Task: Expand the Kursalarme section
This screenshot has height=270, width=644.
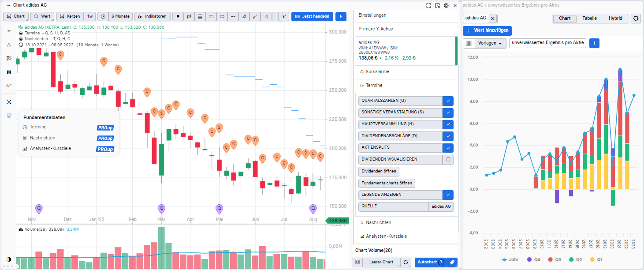Action: [406, 71]
